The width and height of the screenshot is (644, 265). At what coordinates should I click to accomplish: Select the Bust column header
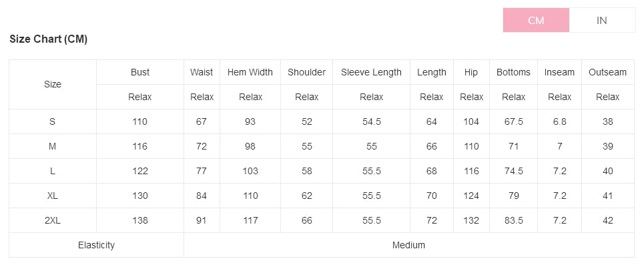[140, 72]
